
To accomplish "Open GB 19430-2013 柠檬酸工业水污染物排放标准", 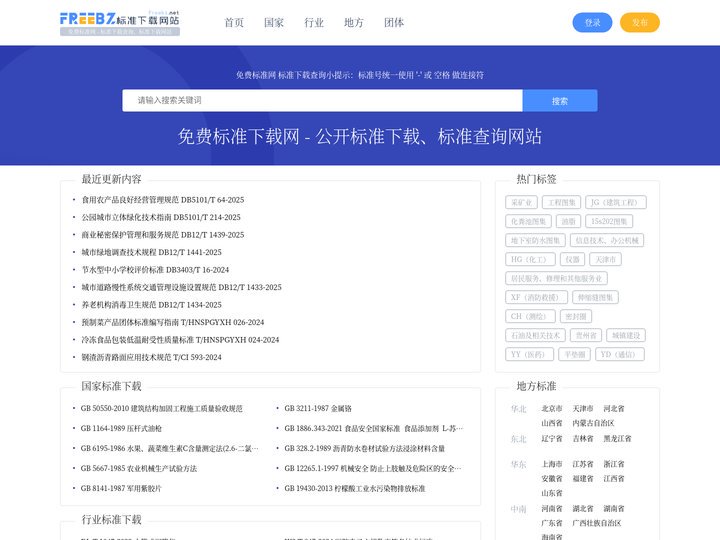I will pos(354,488).
